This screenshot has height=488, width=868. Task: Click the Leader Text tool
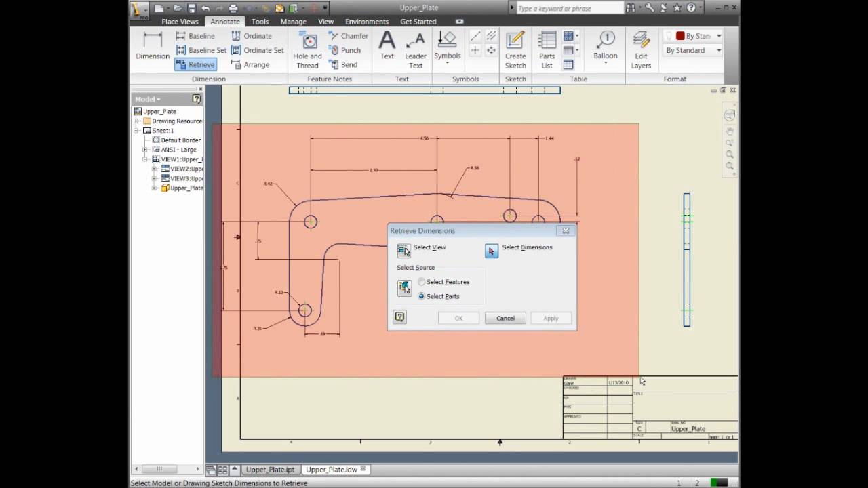[x=416, y=50]
